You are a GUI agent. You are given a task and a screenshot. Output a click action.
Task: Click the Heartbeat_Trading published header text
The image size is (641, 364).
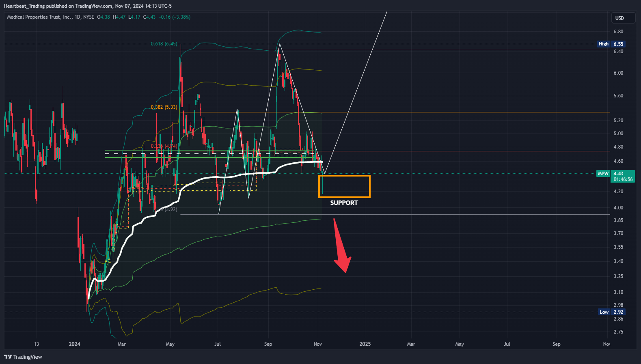88,6
